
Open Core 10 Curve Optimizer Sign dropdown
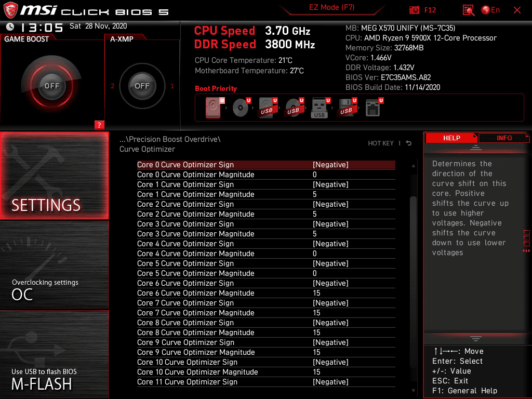[330, 362]
